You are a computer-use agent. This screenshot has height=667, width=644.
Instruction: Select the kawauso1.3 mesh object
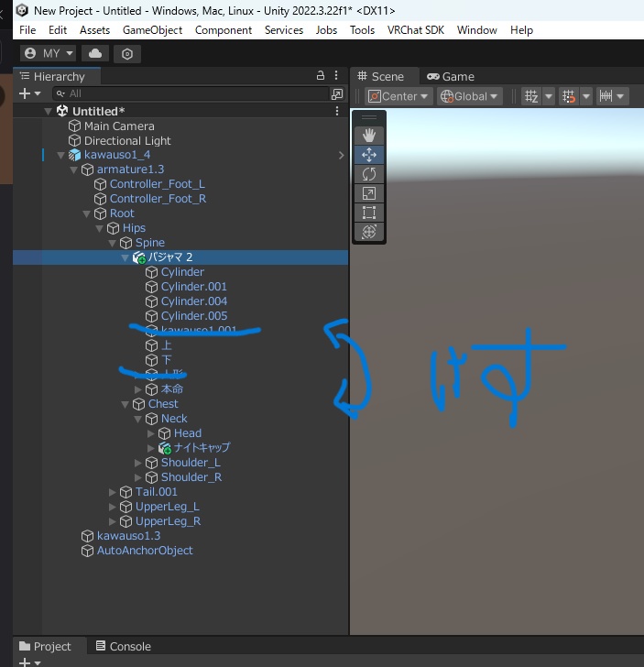(128, 536)
